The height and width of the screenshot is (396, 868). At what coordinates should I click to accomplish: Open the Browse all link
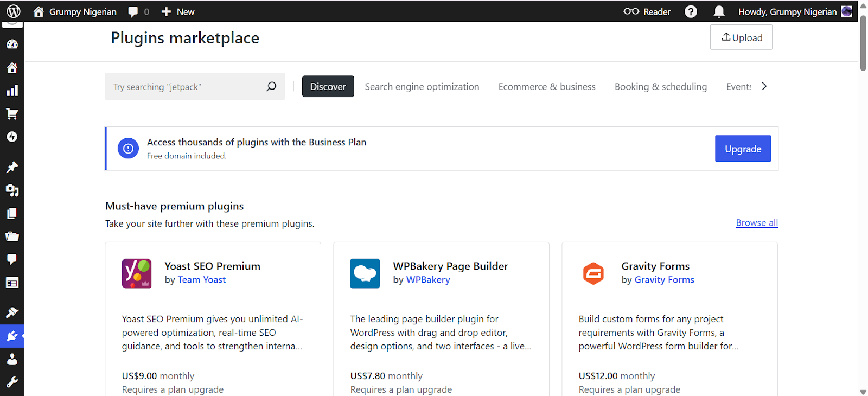point(757,223)
